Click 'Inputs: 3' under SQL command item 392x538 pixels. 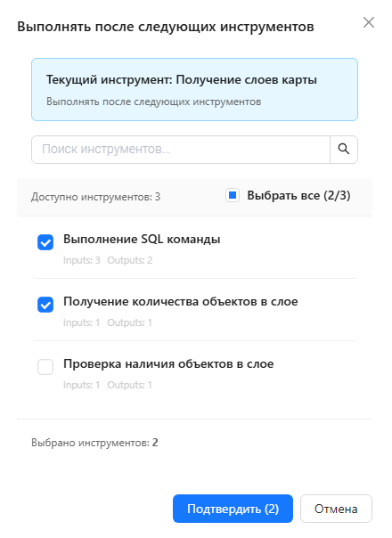82,260
